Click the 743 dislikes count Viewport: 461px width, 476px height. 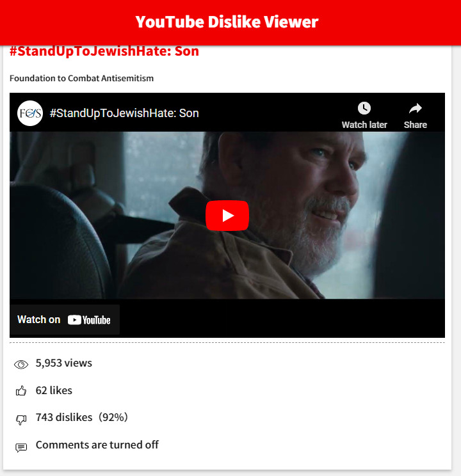[x=64, y=417]
